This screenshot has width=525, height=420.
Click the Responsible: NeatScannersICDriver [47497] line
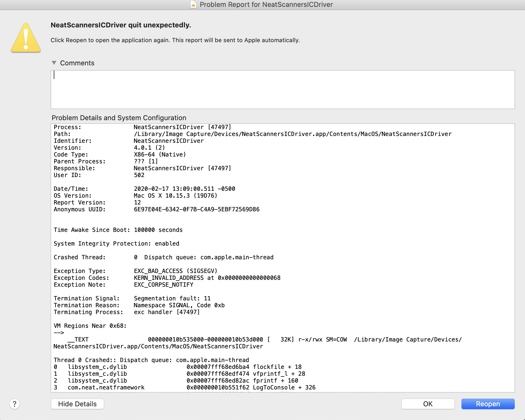coord(142,168)
